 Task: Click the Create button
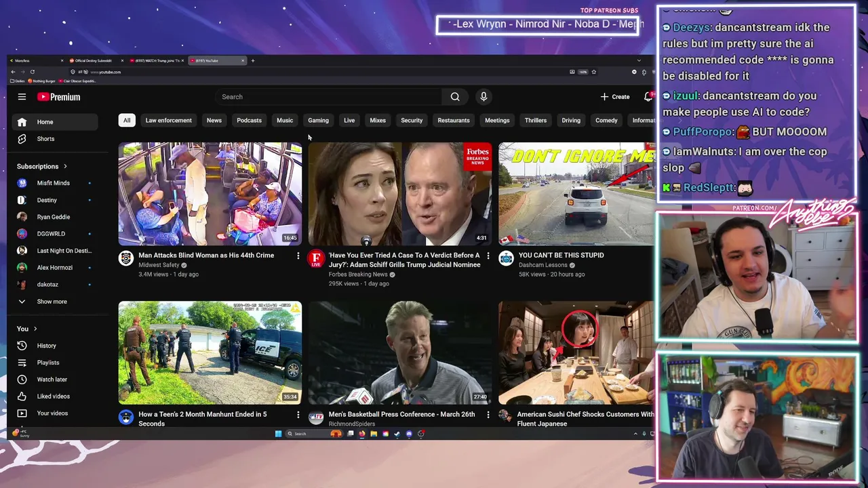click(615, 97)
